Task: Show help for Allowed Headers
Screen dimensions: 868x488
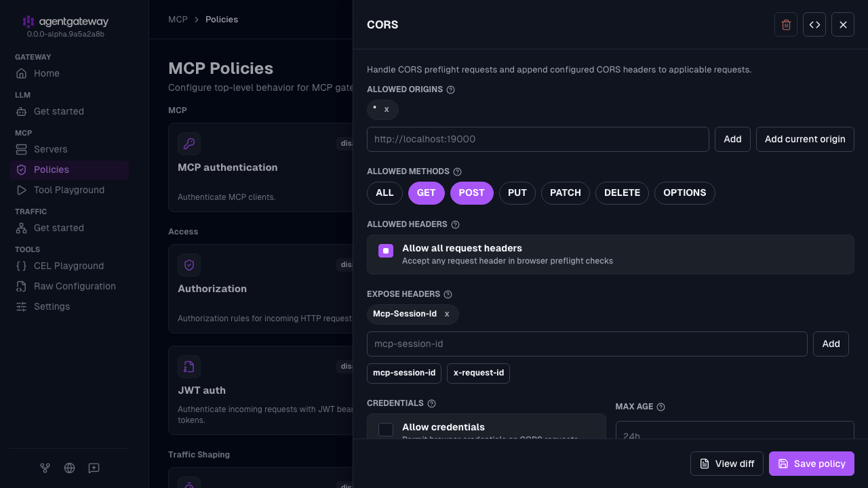Action: pyautogui.click(x=455, y=225)
